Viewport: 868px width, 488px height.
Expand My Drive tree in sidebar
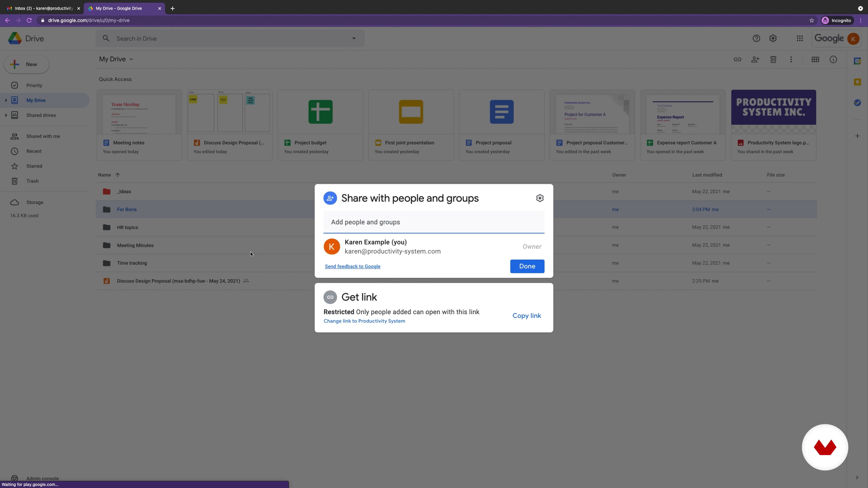[6, 100]
